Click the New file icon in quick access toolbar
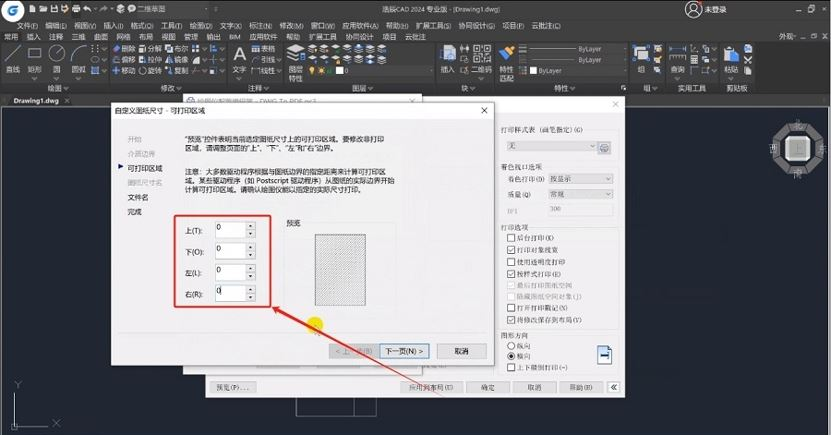The image size is (831, 435). click(33, 9)
